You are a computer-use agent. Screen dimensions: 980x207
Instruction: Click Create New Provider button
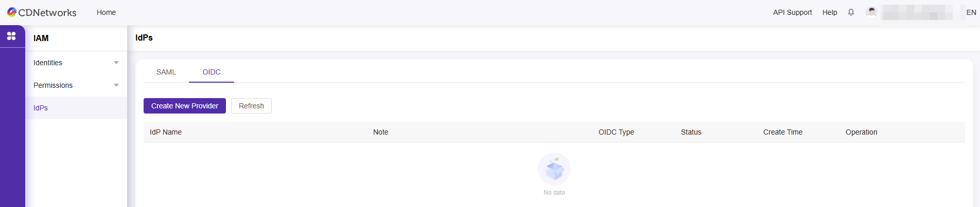pos(185,106)
